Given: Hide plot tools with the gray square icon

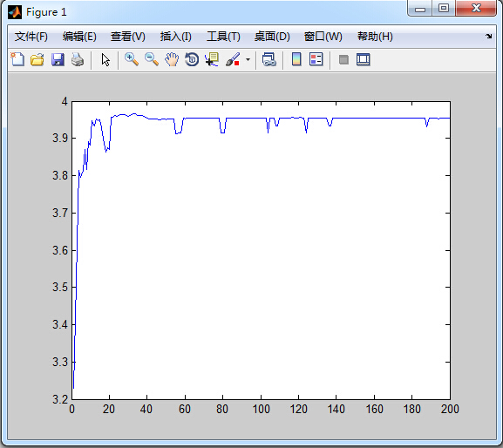Looking at the screenshot, I should [343, 59].
